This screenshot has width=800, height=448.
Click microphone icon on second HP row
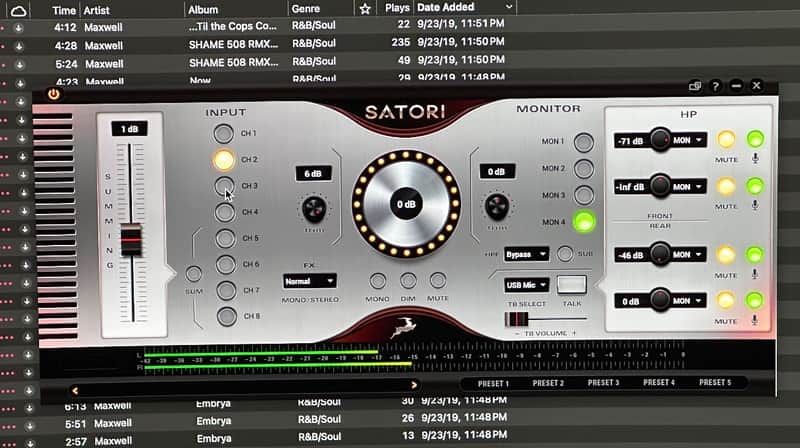pos(755,205)
